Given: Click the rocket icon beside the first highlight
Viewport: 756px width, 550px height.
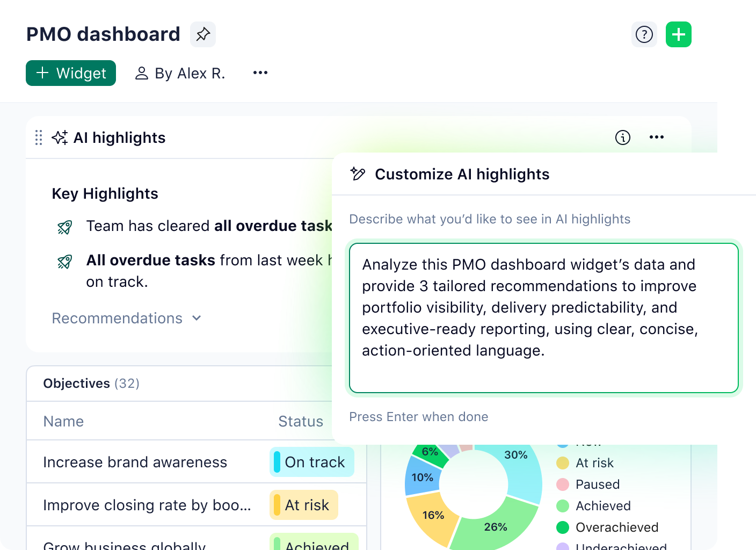Looking at the screenshot, I should click(64, 227).
